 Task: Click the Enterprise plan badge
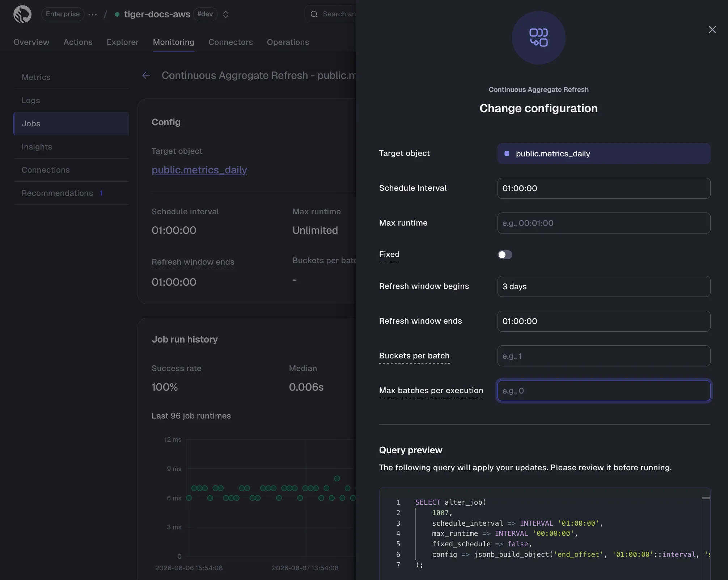[63, 14]
